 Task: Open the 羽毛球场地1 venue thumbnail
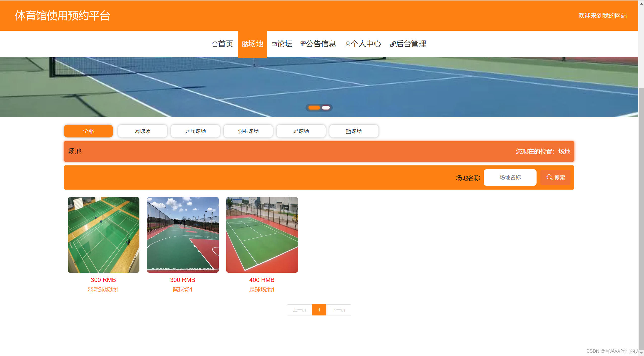(103, 235)
